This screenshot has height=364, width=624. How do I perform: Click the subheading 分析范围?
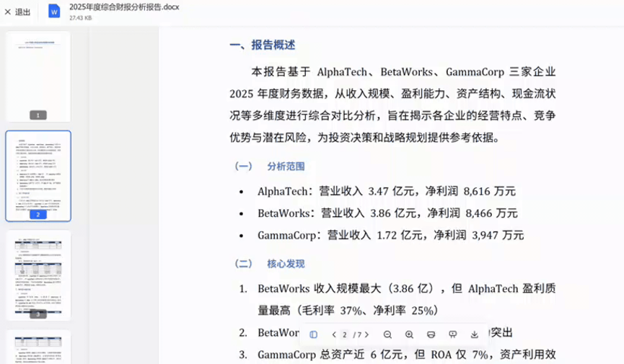pos(286,167)
